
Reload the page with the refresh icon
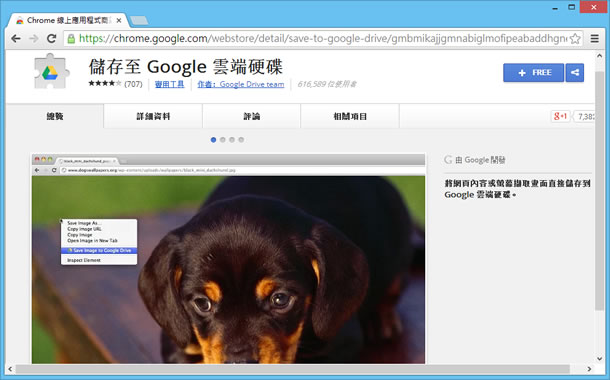click(51, 39)
